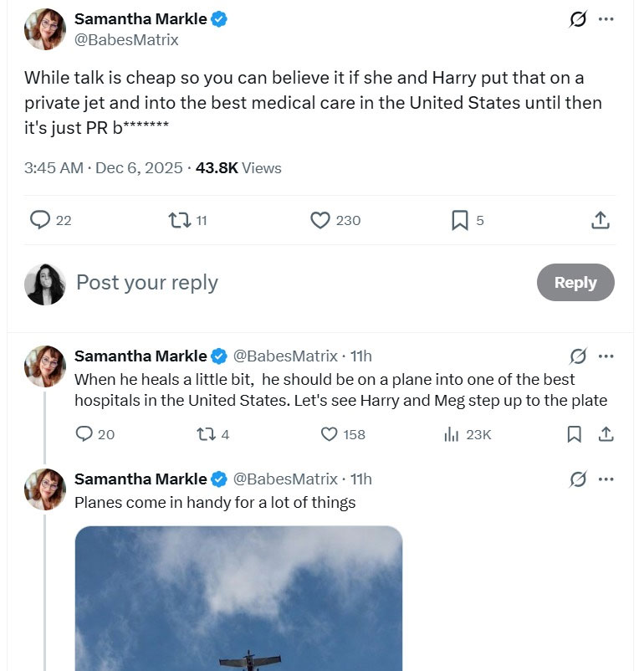
Task: Open three-dot menu on first reply
Action: coord(606,356)
